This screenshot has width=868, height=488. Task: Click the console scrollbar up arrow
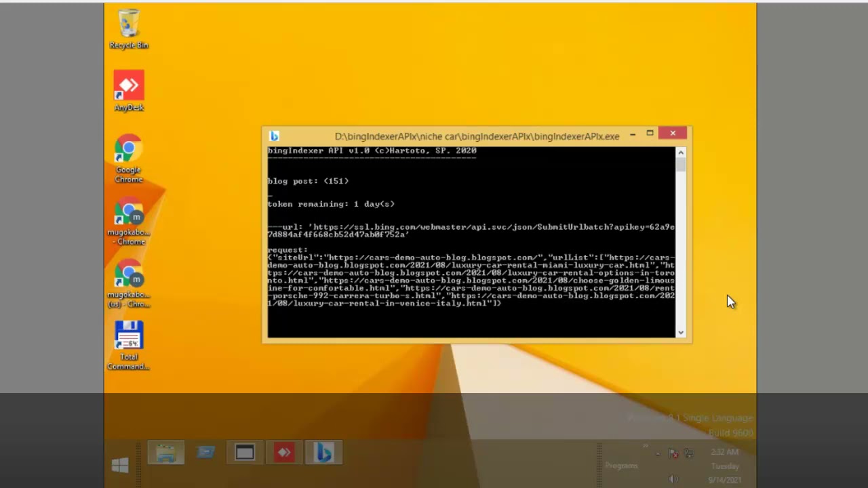(x=681, y=152)
